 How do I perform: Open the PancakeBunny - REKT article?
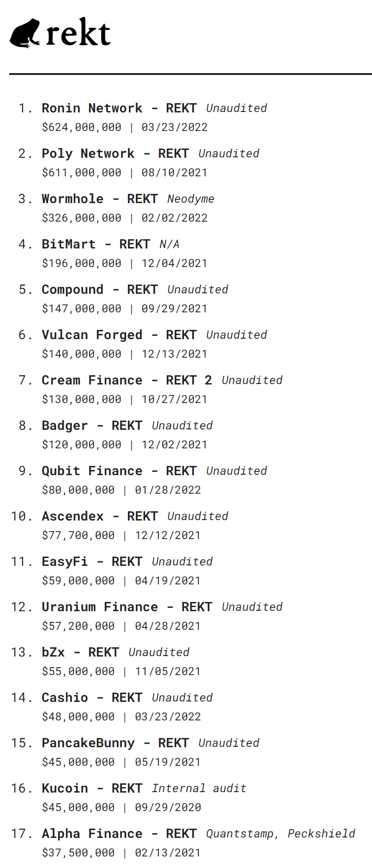tap(115, 743)
